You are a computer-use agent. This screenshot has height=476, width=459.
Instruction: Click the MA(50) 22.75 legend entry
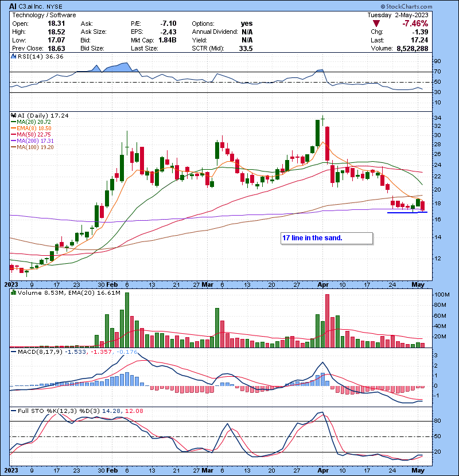(x=31, y=134)
